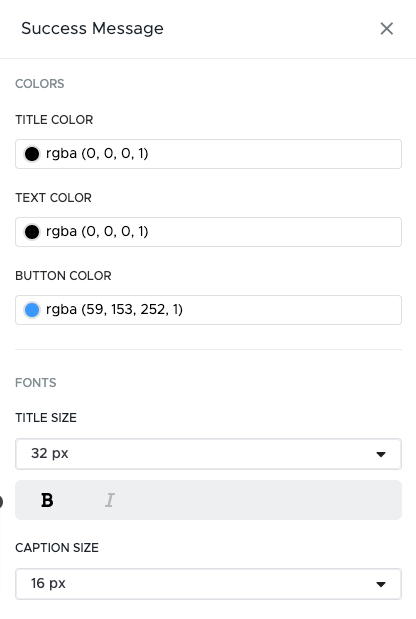416x619 pixels.
Task: Click the Title Color rgba value field
Action: pos(208,154)
